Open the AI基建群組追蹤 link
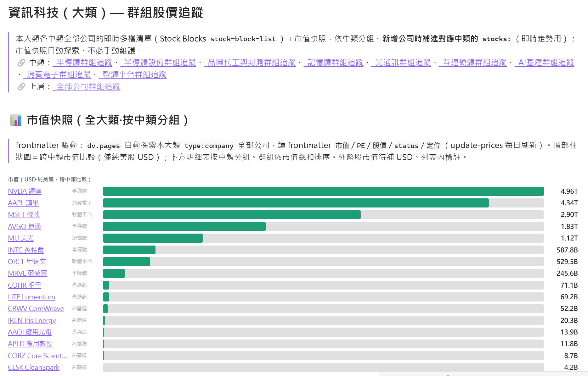This screenshot has width=588, height=376. (544, 63)
